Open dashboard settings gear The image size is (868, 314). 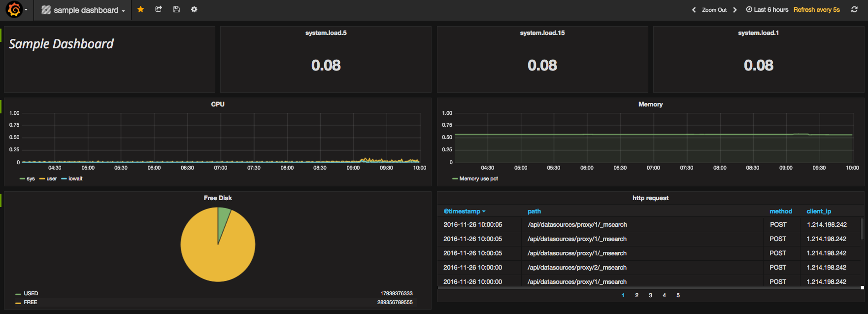[194, 9]
